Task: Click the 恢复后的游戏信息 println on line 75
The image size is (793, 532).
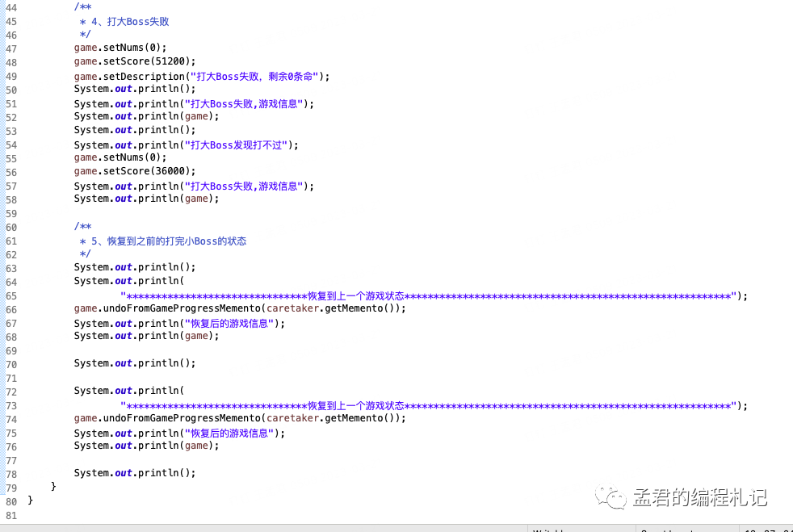Action: point(179,433)
